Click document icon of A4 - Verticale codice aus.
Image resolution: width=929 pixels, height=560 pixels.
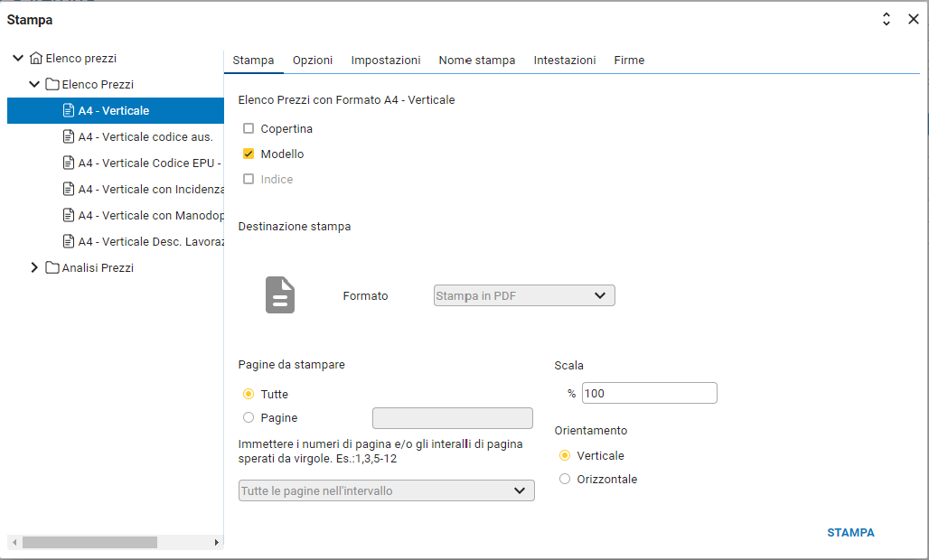[x=69, y=137]
